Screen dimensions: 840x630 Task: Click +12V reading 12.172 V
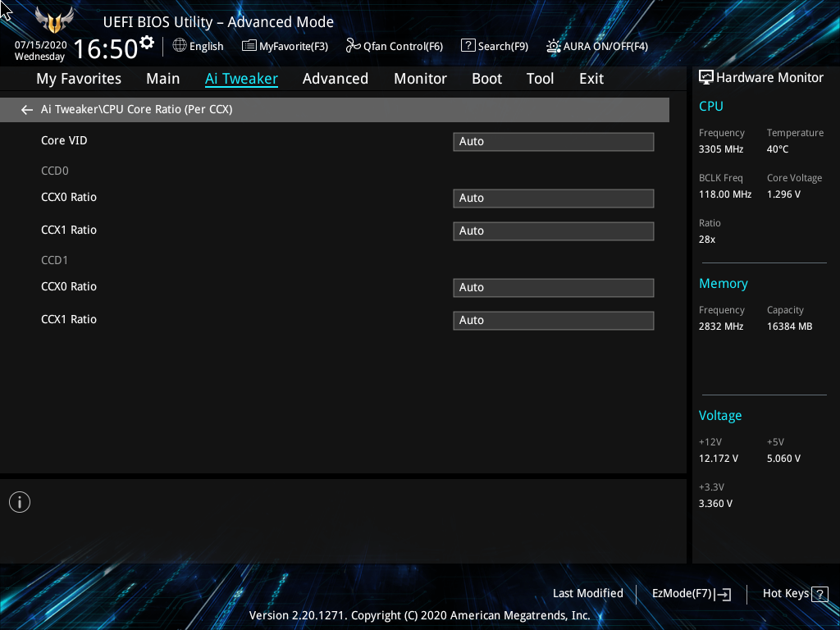point(718,459)
